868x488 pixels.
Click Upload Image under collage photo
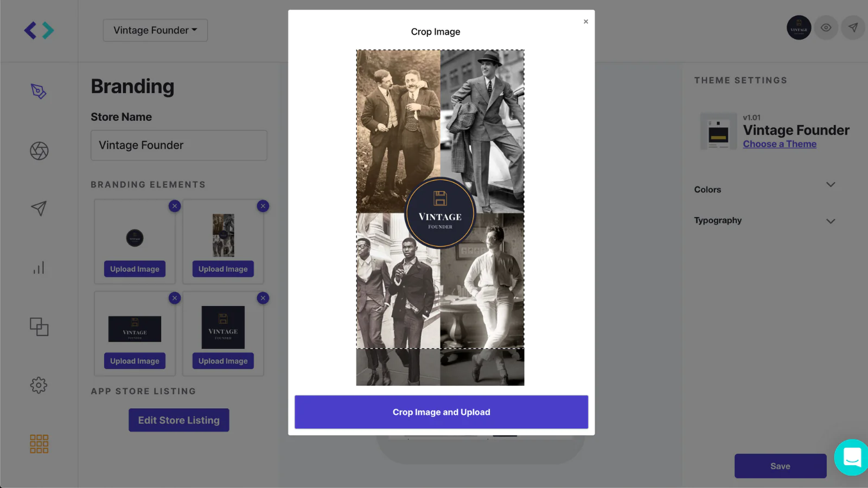coord(223,269)
